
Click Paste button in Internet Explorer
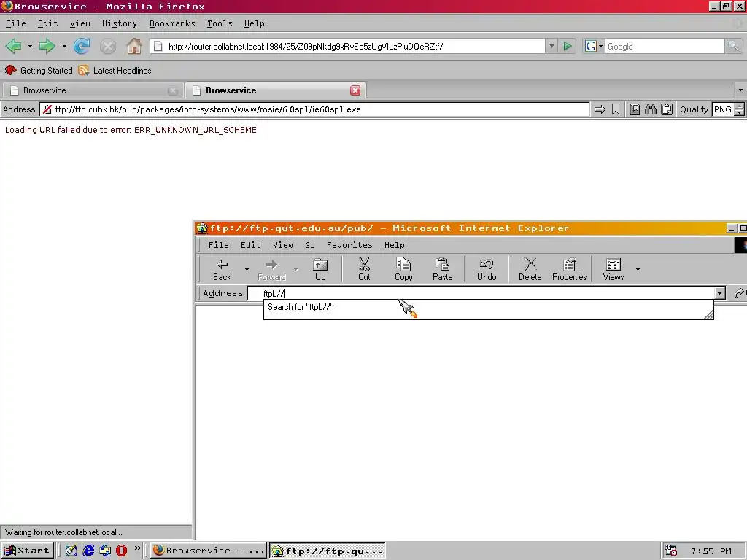click(x=443, y=270)
